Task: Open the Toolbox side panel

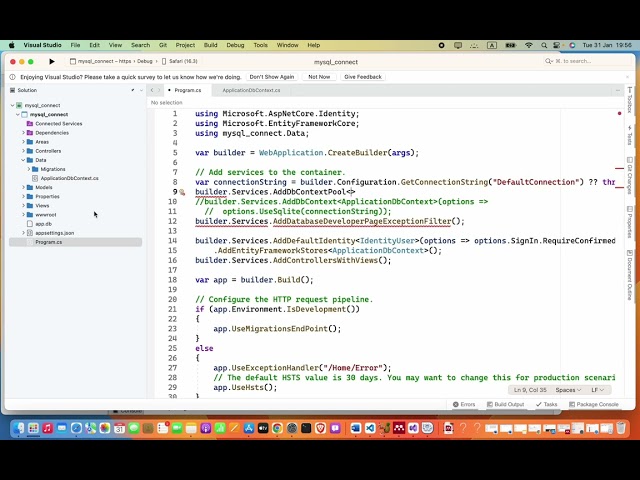Action: 629,100
